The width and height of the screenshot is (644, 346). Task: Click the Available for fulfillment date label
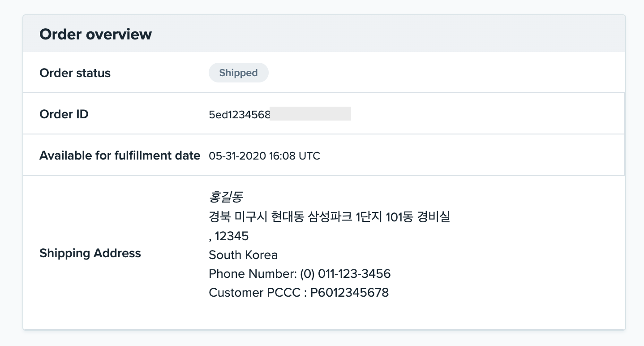pyautogui.click(x=120, y=156)
